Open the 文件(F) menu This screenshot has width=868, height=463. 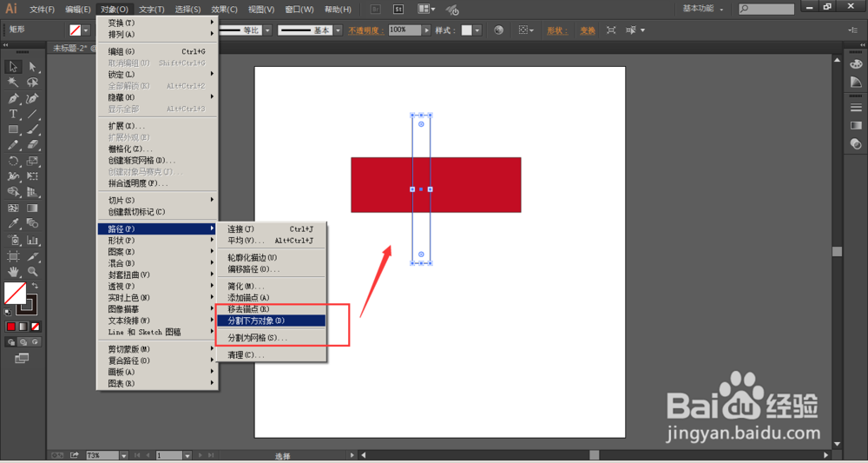tap(42, 10)
